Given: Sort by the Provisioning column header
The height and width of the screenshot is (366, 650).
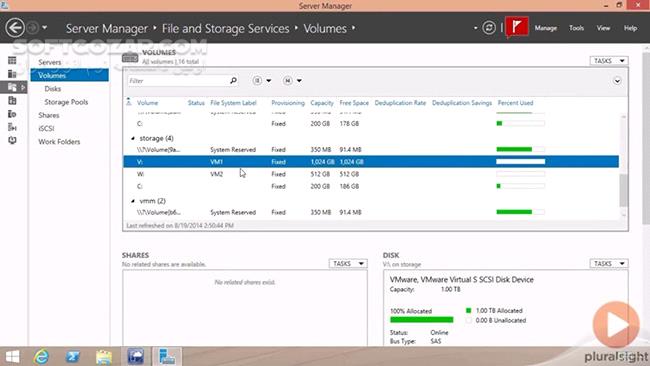Looking at the screenshot, I should [288, 103].
